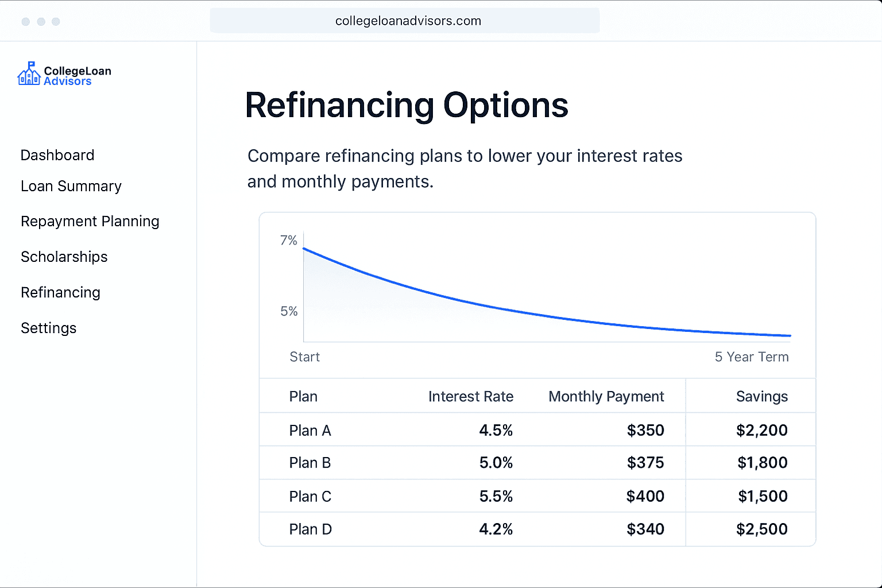Navigate to Scholarships page
The width and height of the screenshot is (882, 588).
[x=64, y=257]
